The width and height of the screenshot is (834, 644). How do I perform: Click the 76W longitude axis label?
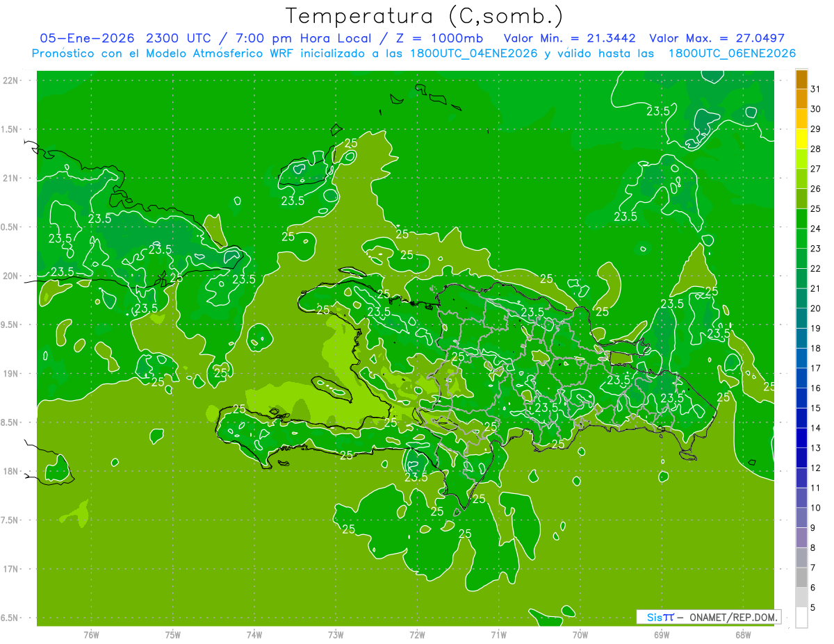click(91, 634)
